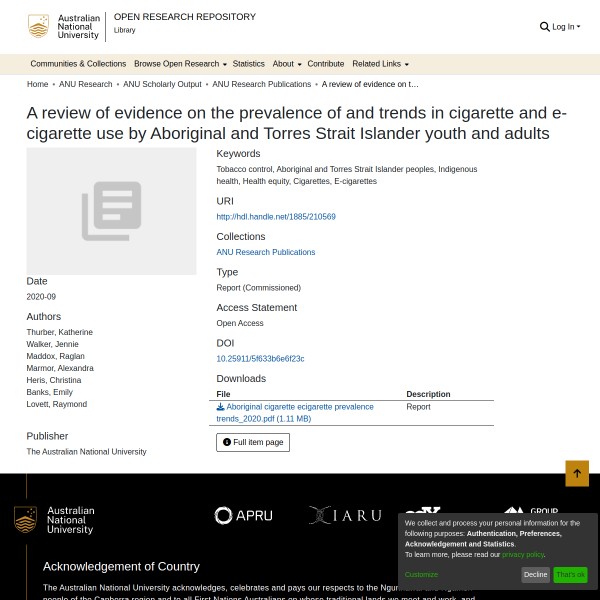Screen dimensions: 600x600
Task: Open the Log In dropdown
Action: point(566,27)
